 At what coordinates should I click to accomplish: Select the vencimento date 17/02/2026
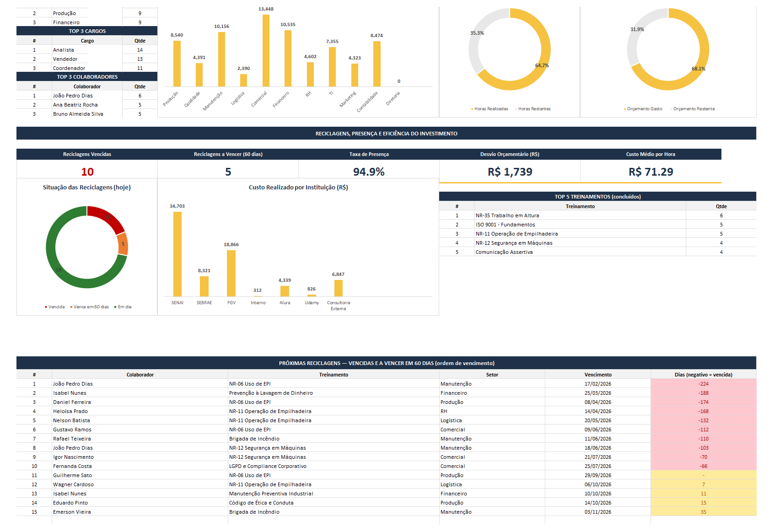[598, 384]
